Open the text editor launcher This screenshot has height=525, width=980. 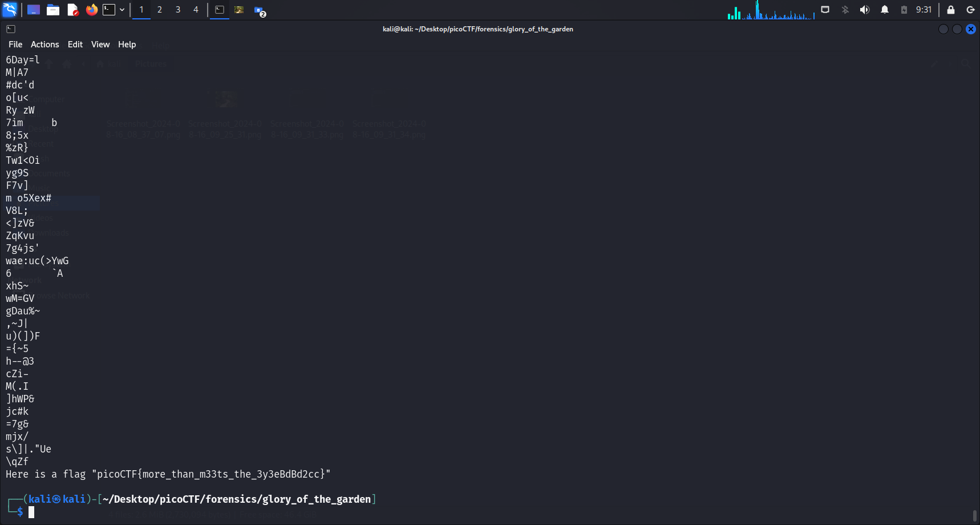(72, 10)
